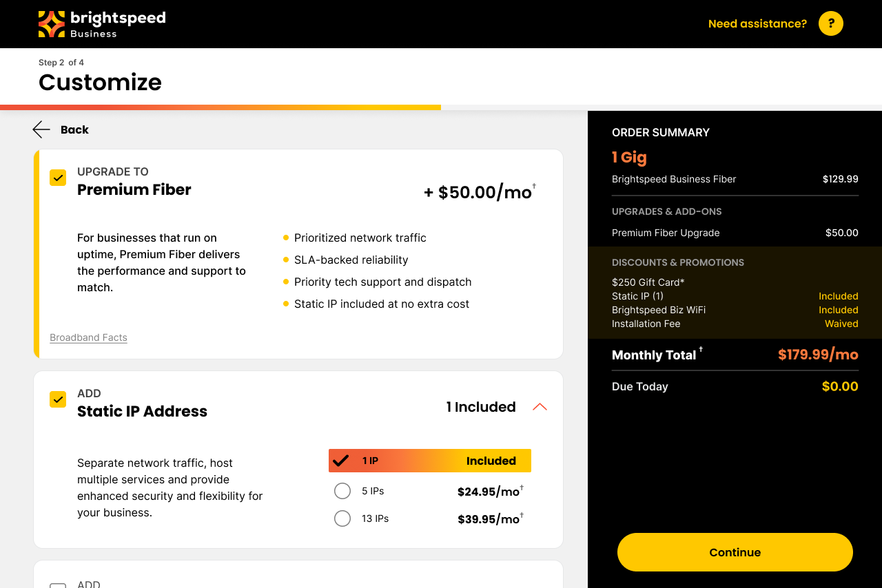Click Need assistance? link

coord(757,23)
